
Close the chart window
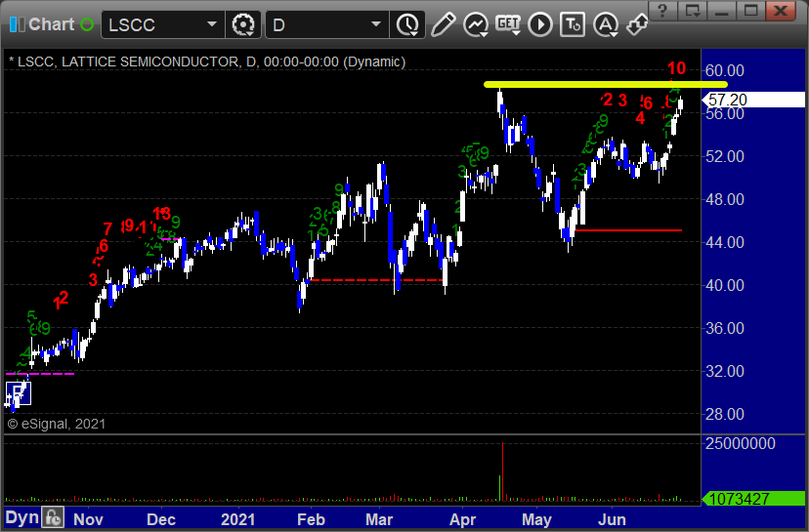pos(783,11)
